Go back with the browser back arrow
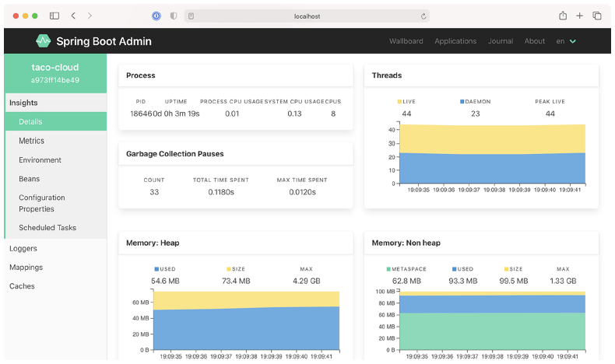Image resolution: width=615 pixels, height=364 pixels. click(x=73, y=16)
